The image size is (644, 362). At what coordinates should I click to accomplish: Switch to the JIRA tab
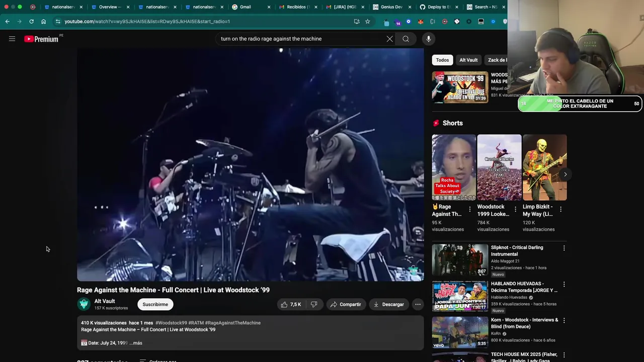coord(344,7)
